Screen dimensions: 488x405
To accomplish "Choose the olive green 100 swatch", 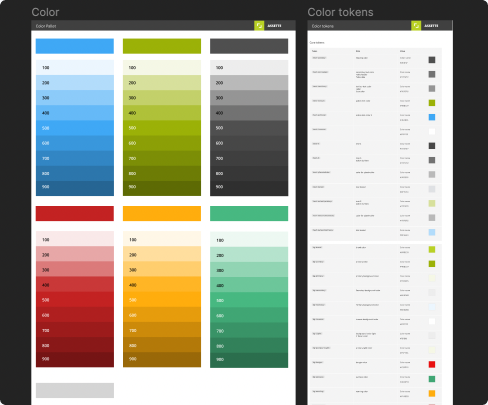I will pyautogui.click(x=162, y=68).
